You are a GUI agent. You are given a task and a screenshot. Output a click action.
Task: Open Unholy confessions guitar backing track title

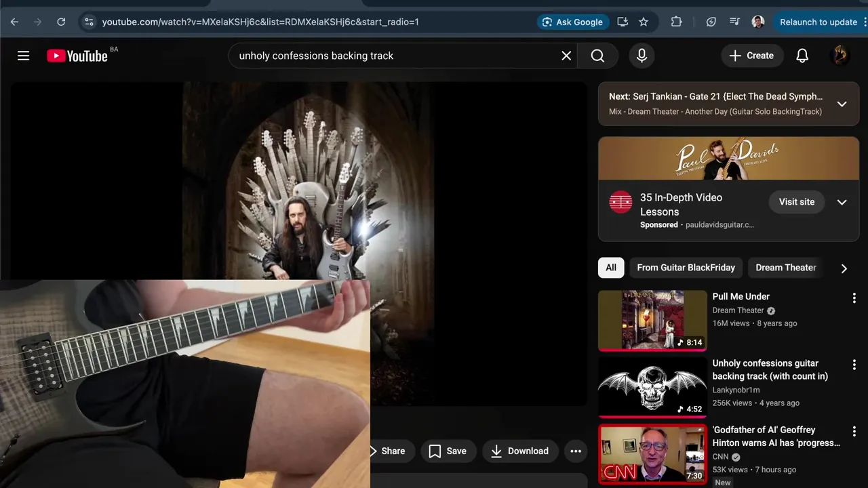[x=770, y=369]
